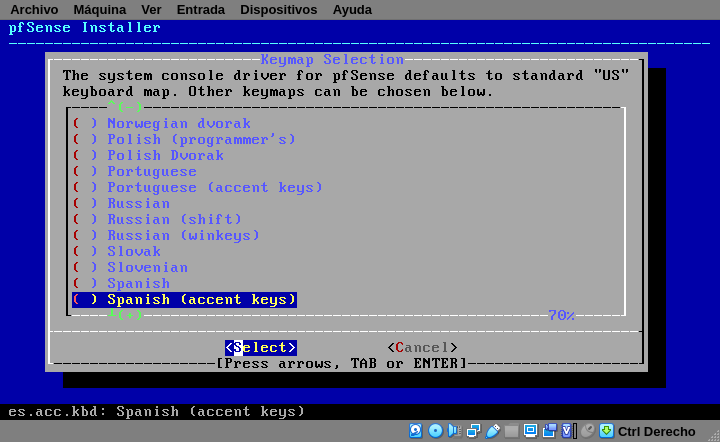
Task: Click green arrow host key icon
Action: pyautogui.click(x=607, y=431)
